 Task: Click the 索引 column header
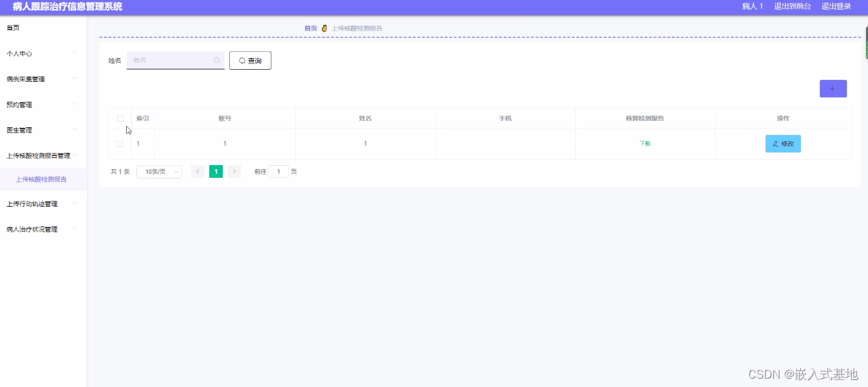click(x=143, y=118)
